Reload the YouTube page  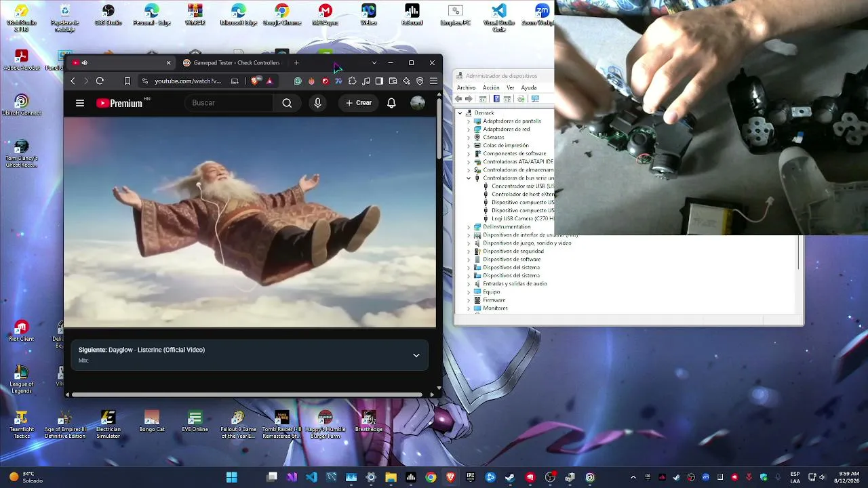100,81
